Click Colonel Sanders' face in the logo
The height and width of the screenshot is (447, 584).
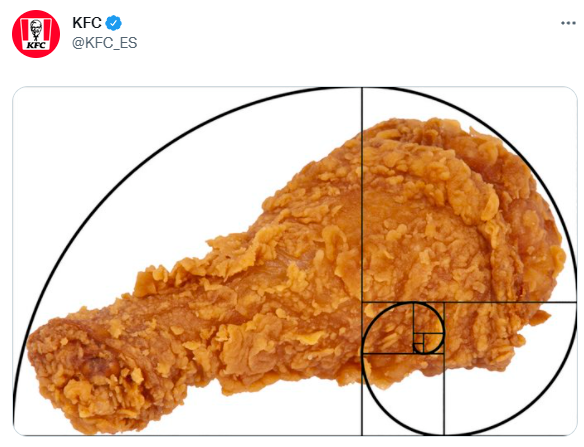coord(36,27)
